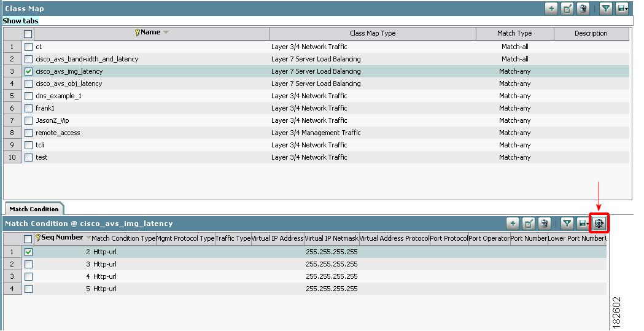644x331 pixels.
Task: Sort by Match Type column header
Action: coord(514,34)
